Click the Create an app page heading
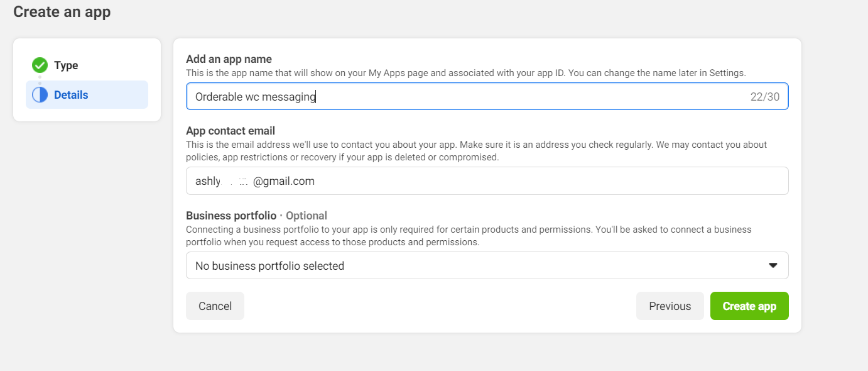Viewport: 868px width, 371px height. (x=62, y=11)
